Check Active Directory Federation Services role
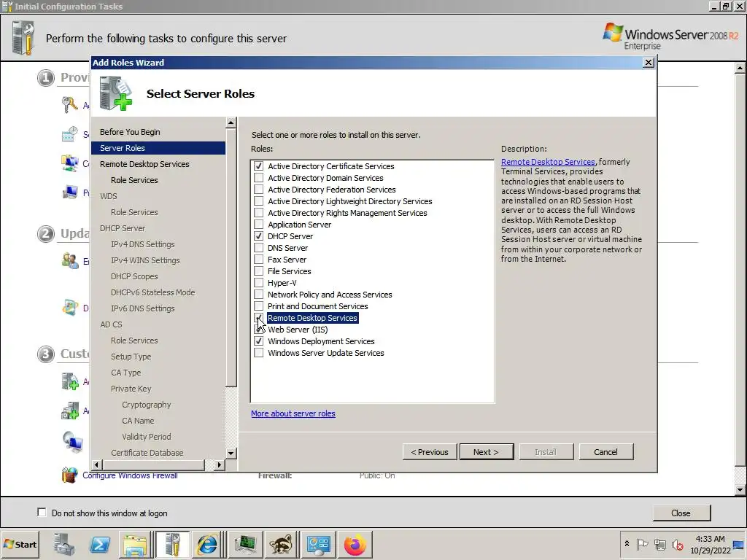Viewport: 747px width, 560px height. click(259, 190)
